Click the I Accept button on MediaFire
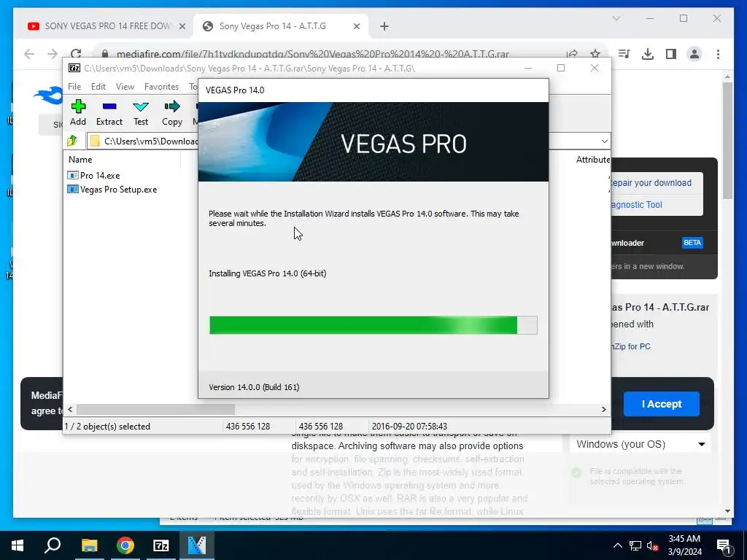This screenshot has width=747, height=560. pos(661,404)
